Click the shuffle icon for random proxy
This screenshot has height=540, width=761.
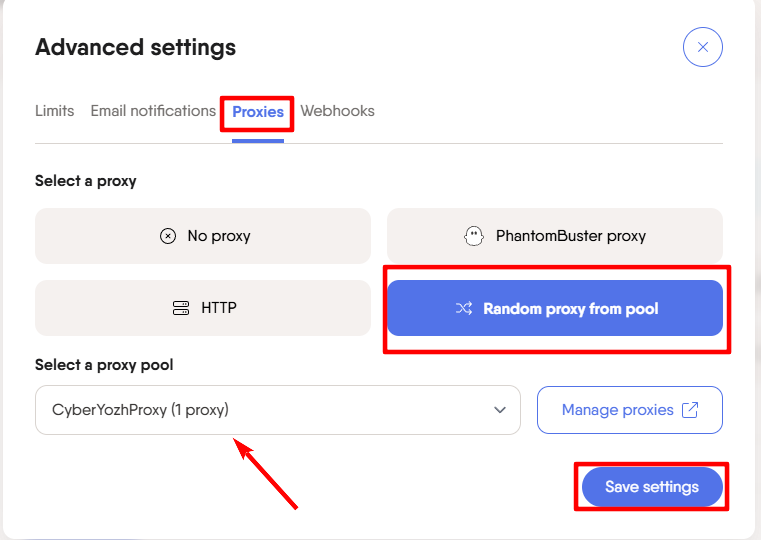[x=464, y=309]
